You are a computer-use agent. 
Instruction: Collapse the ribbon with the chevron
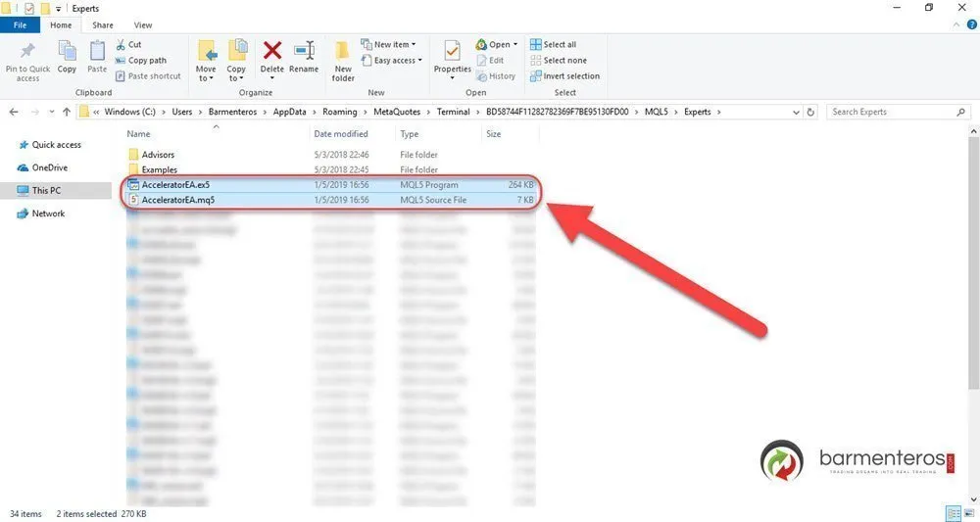(x=956, y=25)
